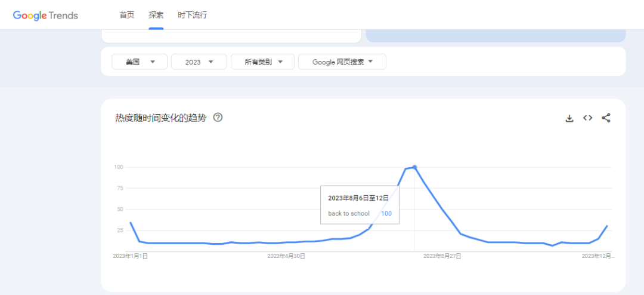Click the help icon beside 热度随时间变化的趋势
Image resolution: width=644 pixels, height=295 pixels.
pyautogui.click(x=218, y=118)
